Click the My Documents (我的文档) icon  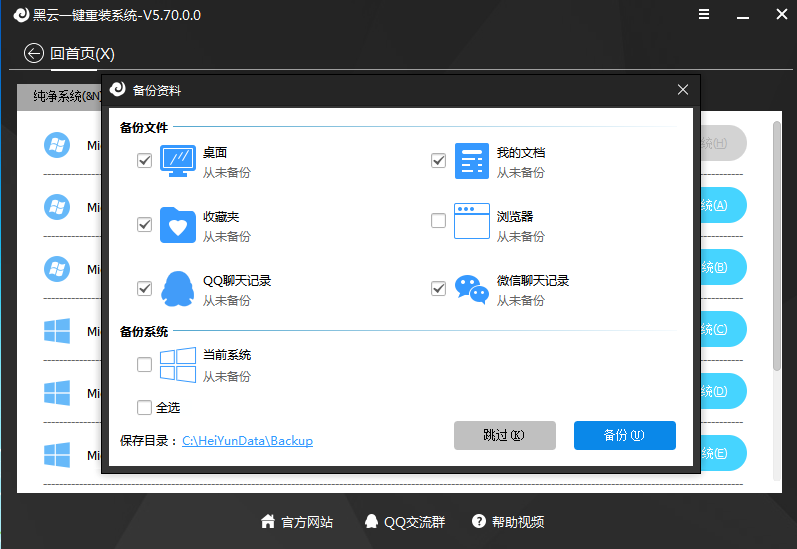pos(471,161)
